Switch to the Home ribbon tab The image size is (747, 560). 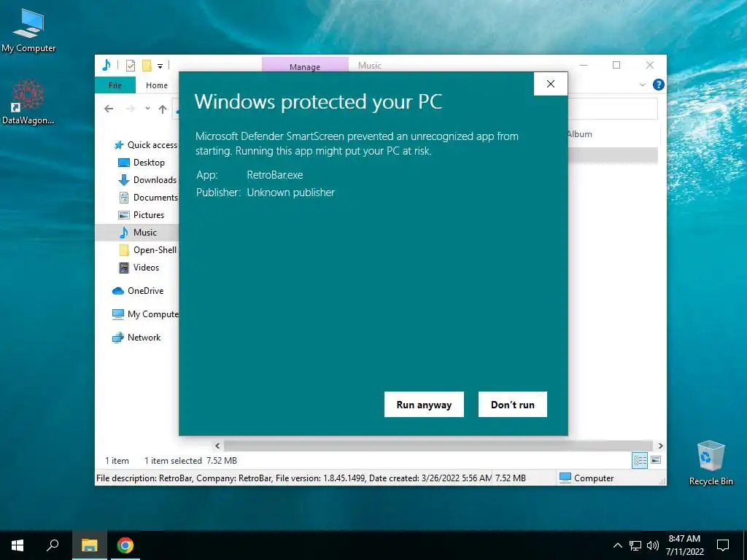[157, 85]
